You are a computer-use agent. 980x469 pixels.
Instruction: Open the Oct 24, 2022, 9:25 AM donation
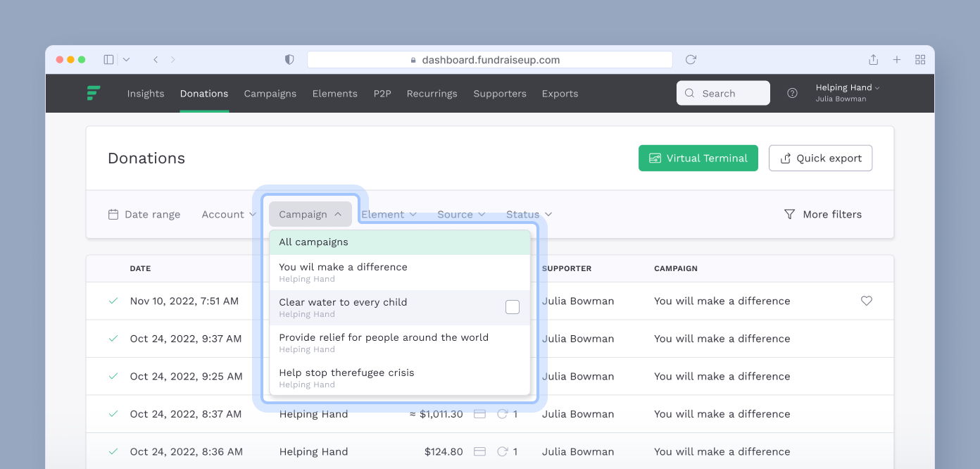[x=186, y=376]
